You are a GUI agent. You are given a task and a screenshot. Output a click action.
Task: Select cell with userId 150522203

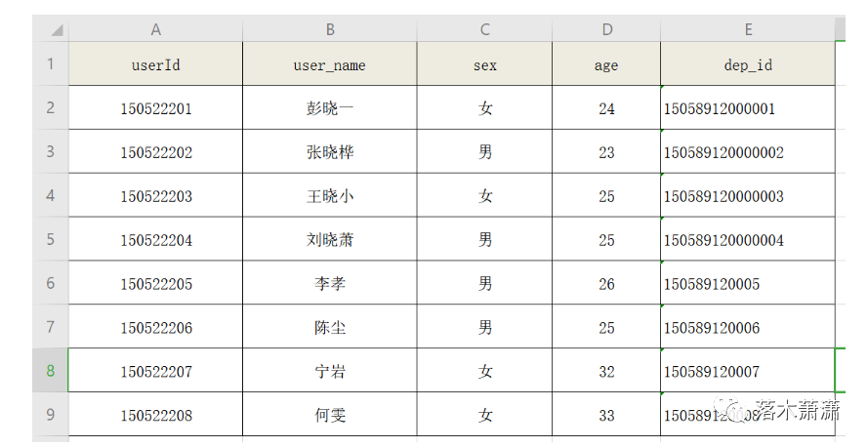(x=155, y=195)
